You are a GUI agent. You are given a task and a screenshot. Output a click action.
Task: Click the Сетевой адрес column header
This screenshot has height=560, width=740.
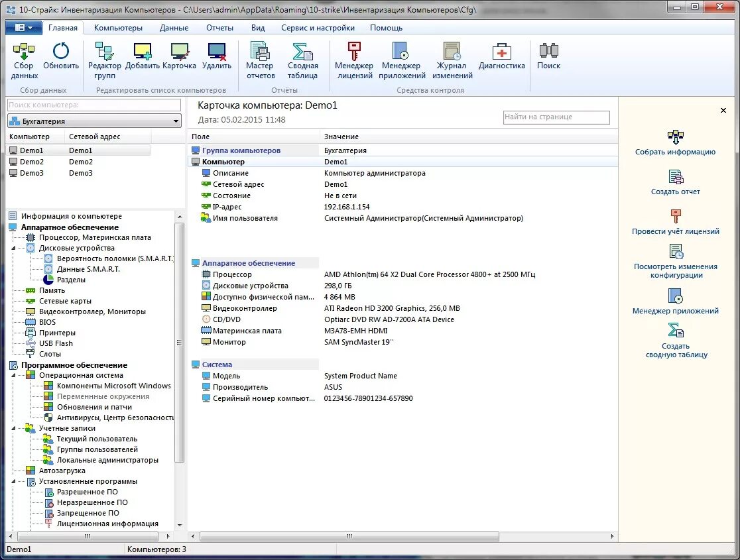pyautogui.click(x=107, y=137)
